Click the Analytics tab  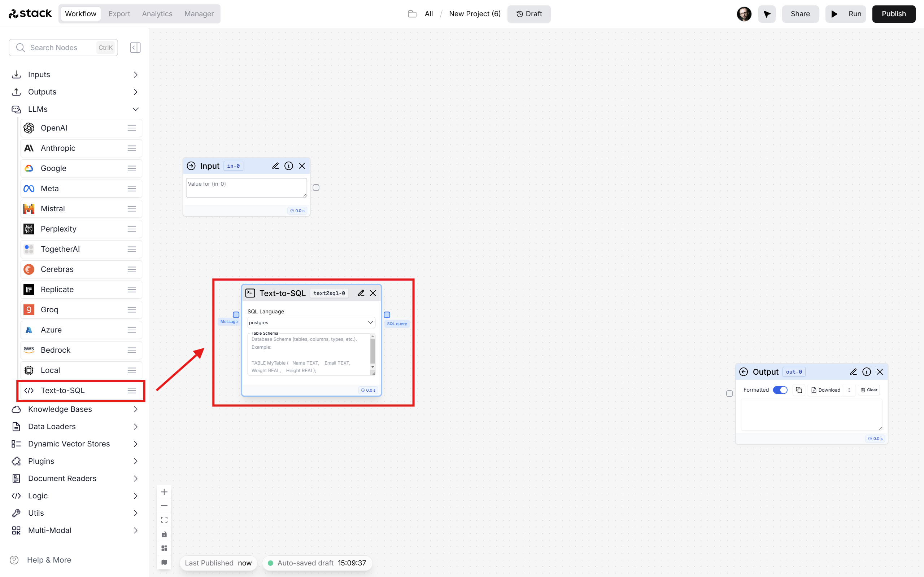pyautogui.click(x=157, y=13)
